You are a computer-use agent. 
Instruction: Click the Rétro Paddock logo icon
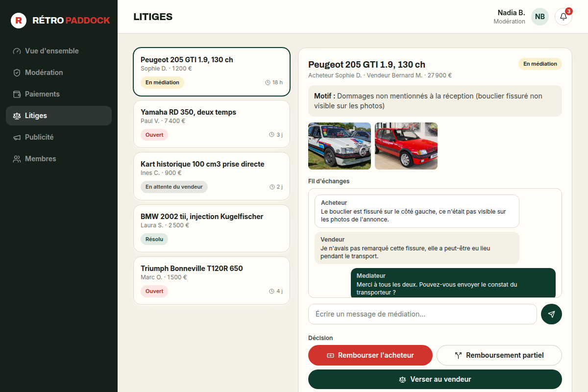click(x=19, y=21)
